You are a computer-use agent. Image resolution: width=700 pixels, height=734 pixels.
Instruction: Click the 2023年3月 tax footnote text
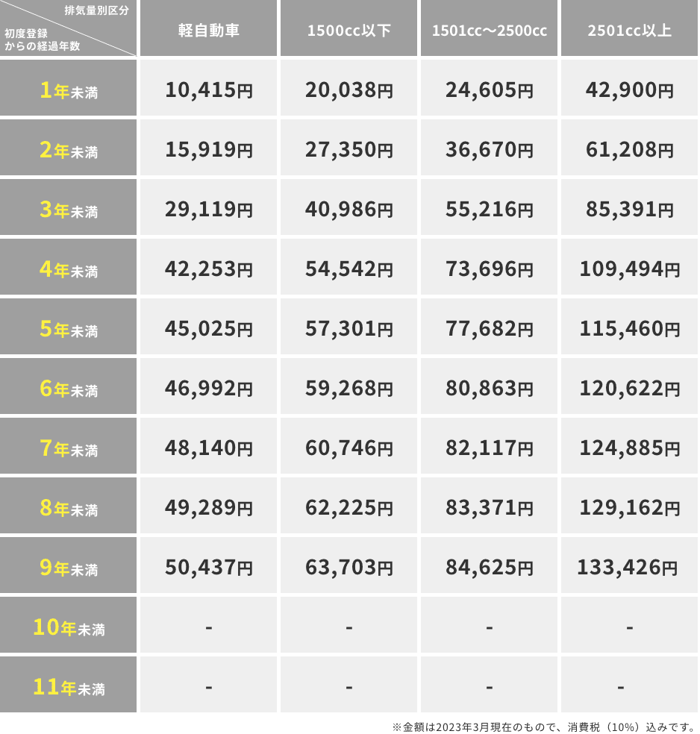point(543,726)
